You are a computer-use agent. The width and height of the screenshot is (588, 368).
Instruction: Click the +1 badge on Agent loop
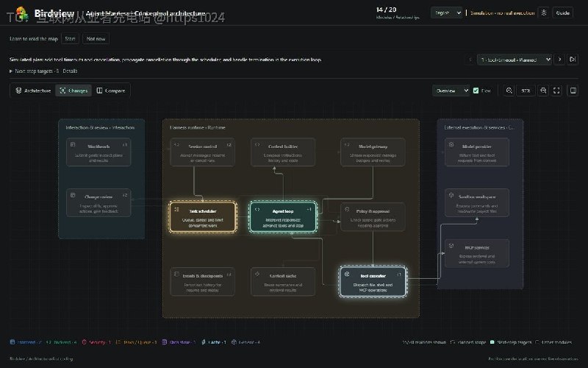pos(309,210)
